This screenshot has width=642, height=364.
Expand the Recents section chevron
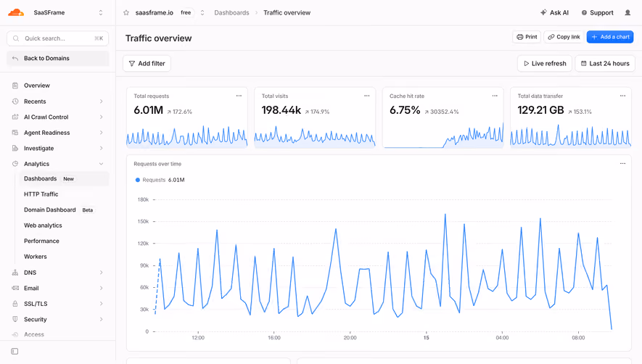[x=101, y=101]
